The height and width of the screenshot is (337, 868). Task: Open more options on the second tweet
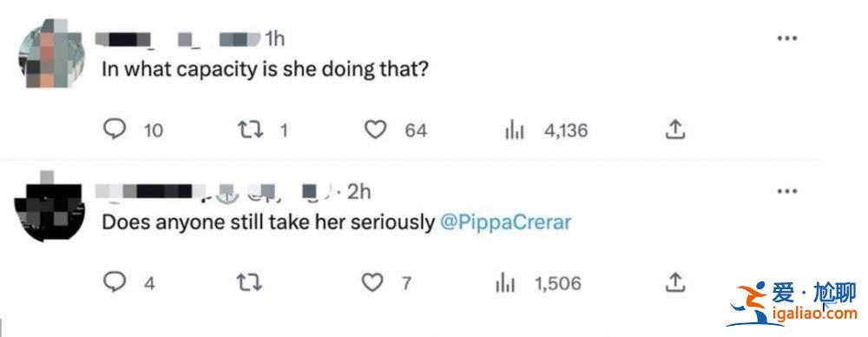(x=786, y=191)
